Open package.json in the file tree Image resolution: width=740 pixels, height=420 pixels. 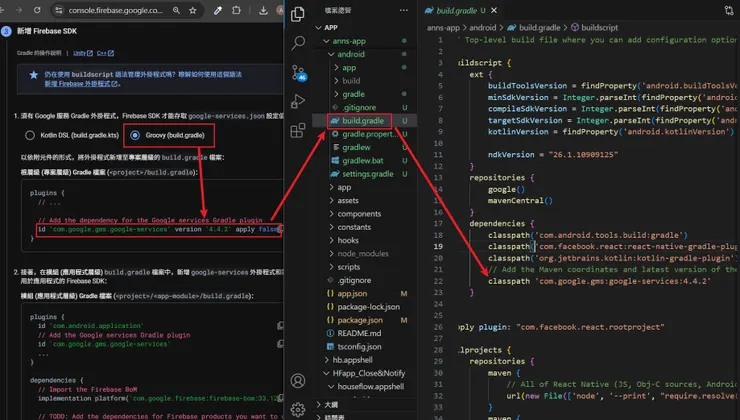click(359, 320)
